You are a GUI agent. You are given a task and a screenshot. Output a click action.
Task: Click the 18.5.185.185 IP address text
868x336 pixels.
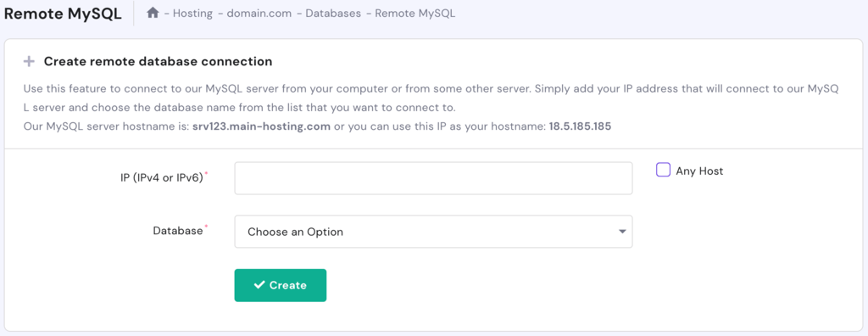[x=580, y=126]
